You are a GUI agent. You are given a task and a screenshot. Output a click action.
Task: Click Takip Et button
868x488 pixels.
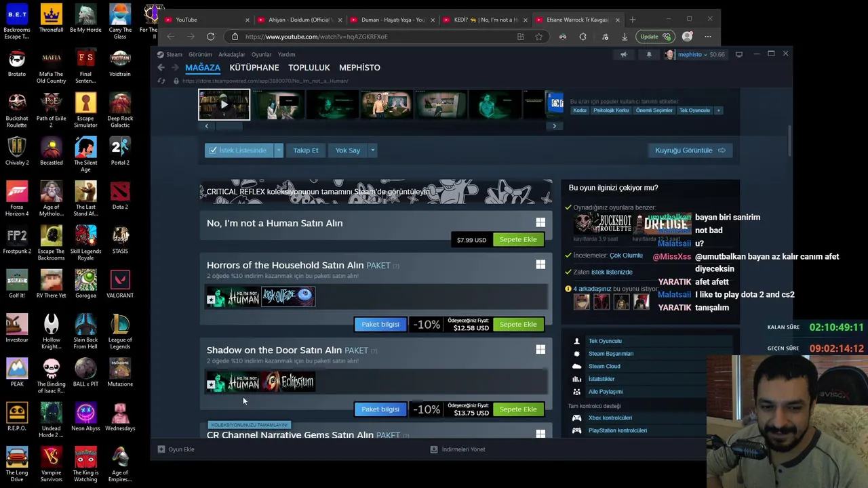pyautogui.click(x=306, y=150)
